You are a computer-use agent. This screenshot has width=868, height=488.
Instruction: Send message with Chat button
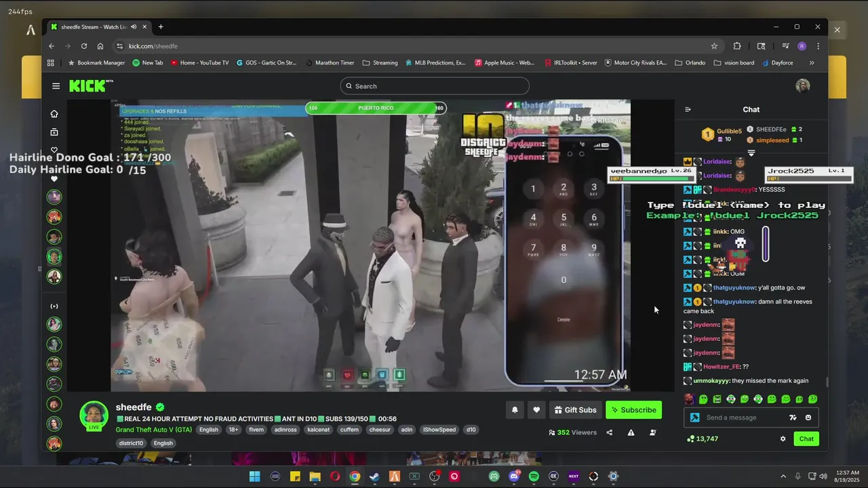pos(806,439)
